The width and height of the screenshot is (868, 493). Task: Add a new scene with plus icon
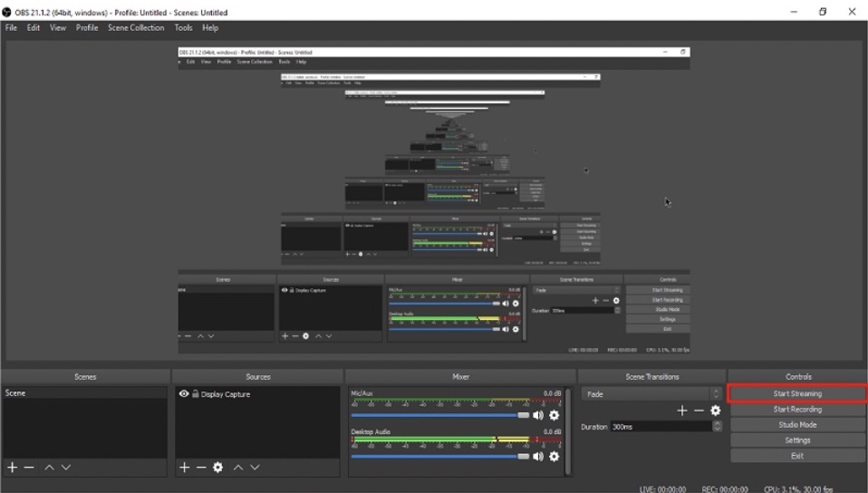pyautogui.click(x=13, y=468)
